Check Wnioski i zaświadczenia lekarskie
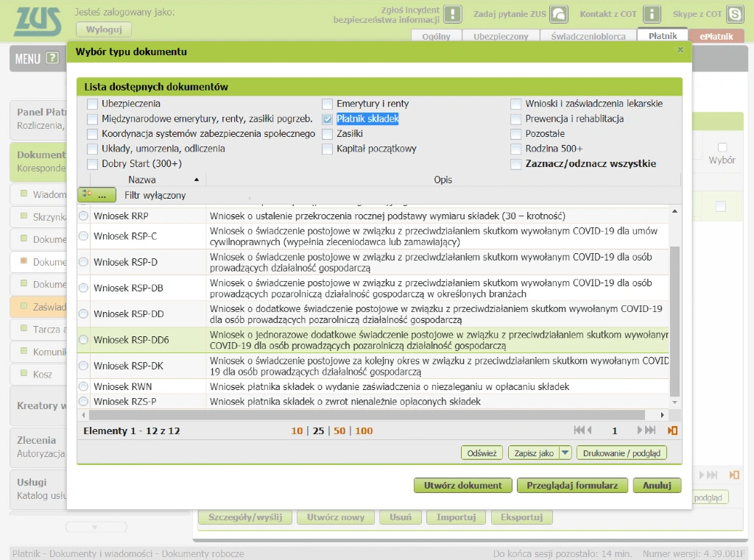Screen dimensions: 754x560 (x=515, y=104)
